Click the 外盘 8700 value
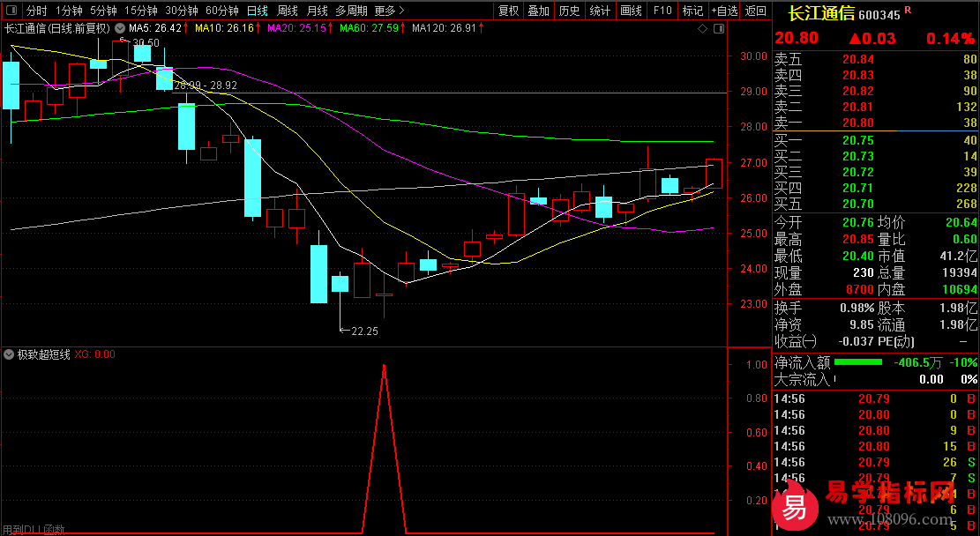Screen dimensions: 980x536 860,290
